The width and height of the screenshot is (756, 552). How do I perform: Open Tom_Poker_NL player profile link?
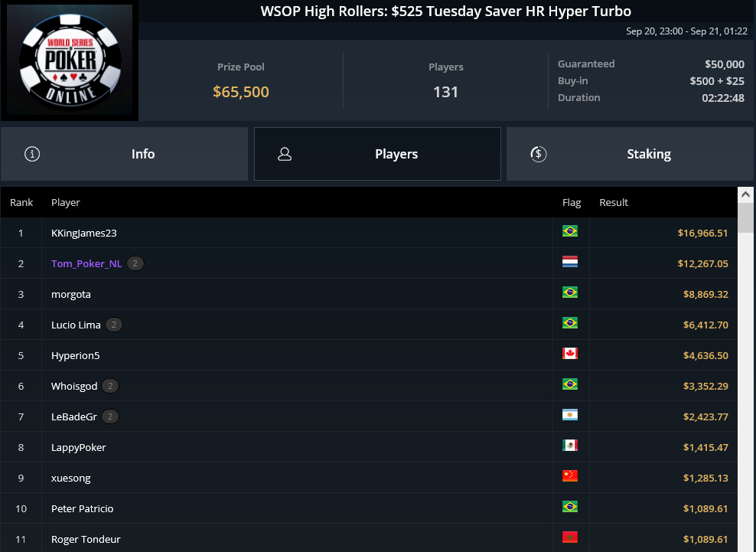click(86, 263)
